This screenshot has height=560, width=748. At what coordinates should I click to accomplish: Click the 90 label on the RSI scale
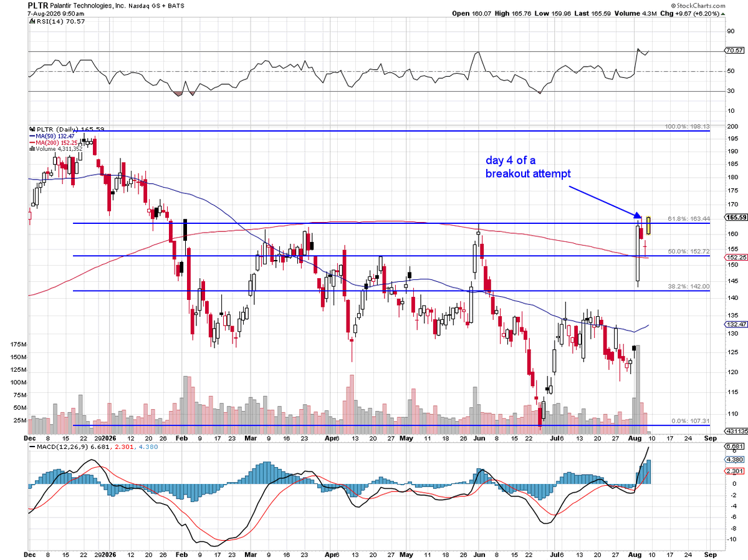pyautogui.click(x=731, y=31)
